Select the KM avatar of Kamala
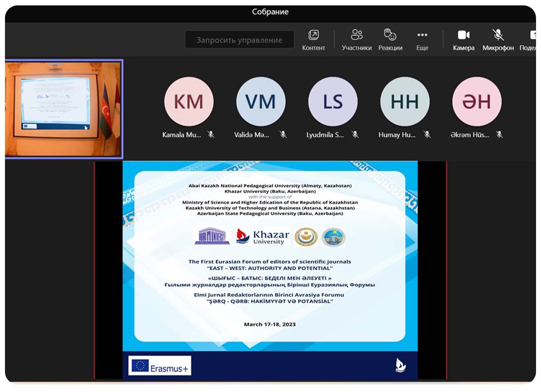Viewport: 541px width, 392px height. pos(188,102)
